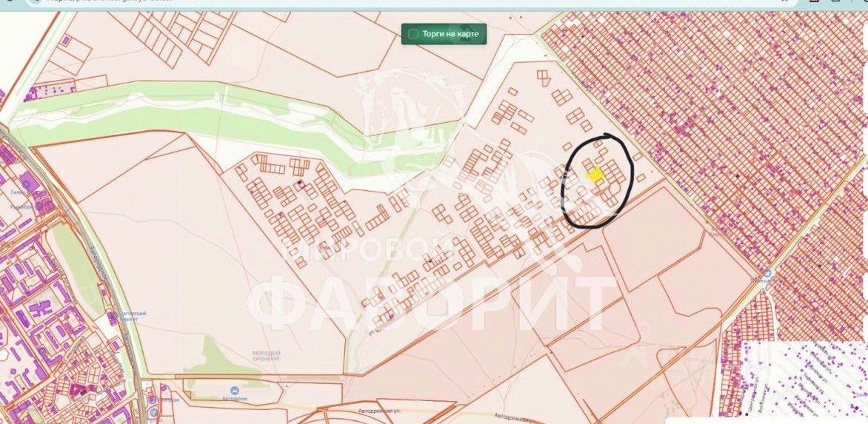The height and width of the screenshot is (424, 868).
Task: Click the blue marker at the right road junction
Action: [x=768, y=274]
